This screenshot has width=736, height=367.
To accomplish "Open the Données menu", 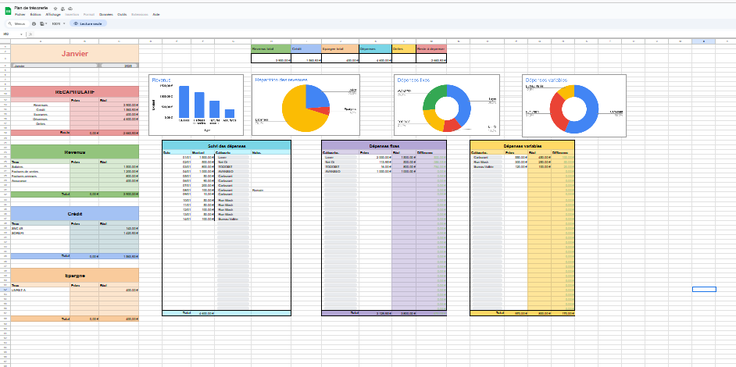I will [x=106, y=15].
